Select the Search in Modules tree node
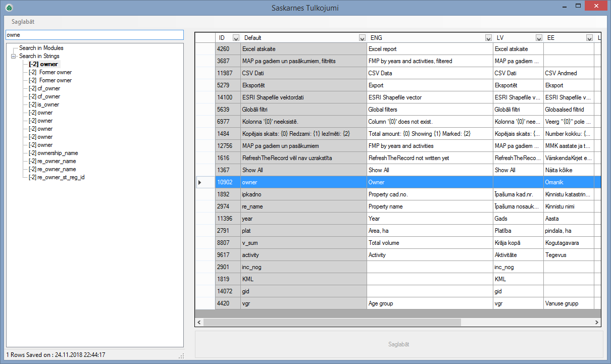The width and height of the screenshot is (611, 364). (41, 48)
